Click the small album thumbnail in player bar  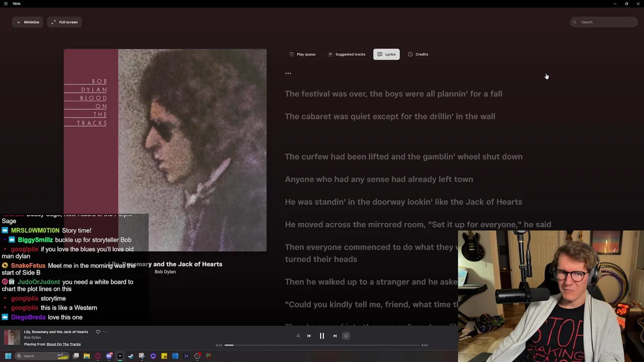[x=12, y=337]
